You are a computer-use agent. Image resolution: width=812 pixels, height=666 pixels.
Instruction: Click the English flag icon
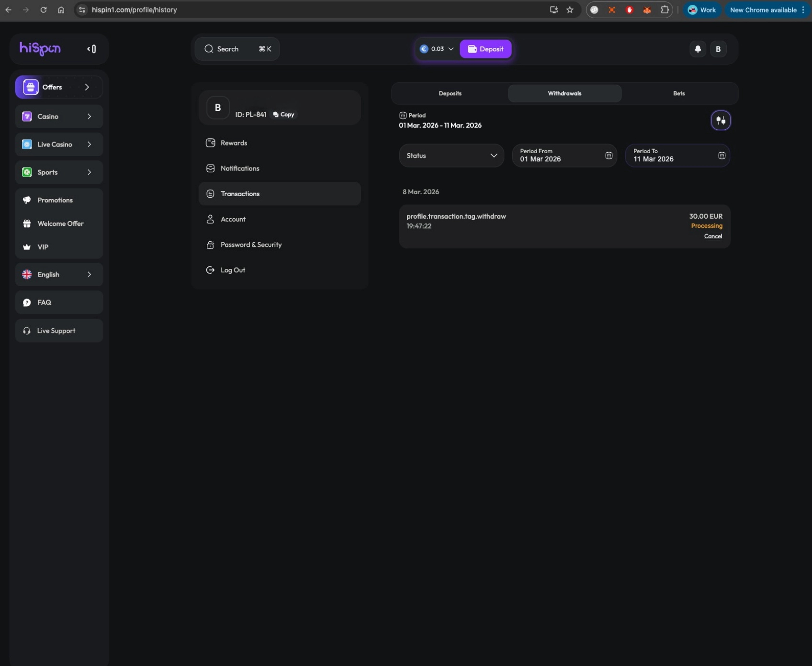click(27, 275)
